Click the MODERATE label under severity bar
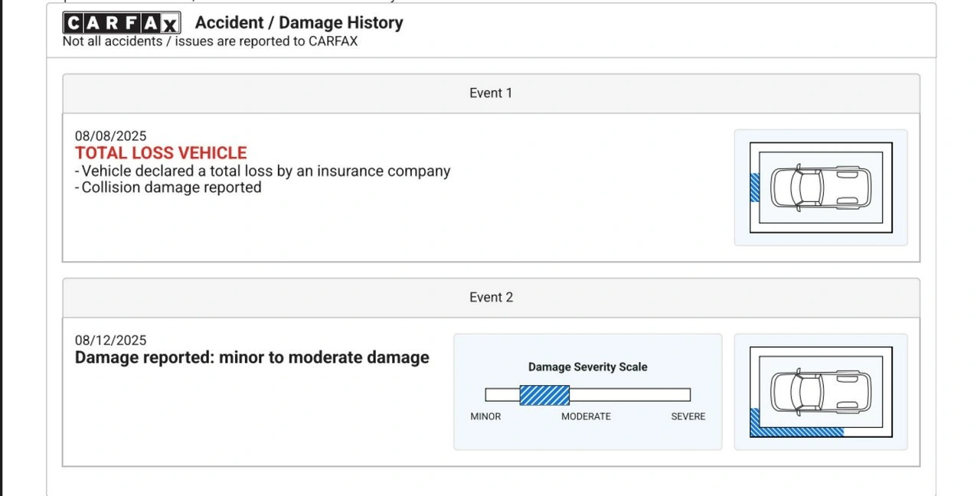 586,416
